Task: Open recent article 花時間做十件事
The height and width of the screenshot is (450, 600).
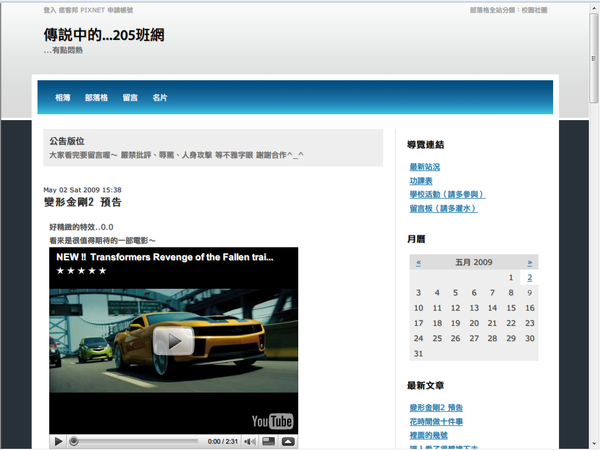Action: [436, 421]
